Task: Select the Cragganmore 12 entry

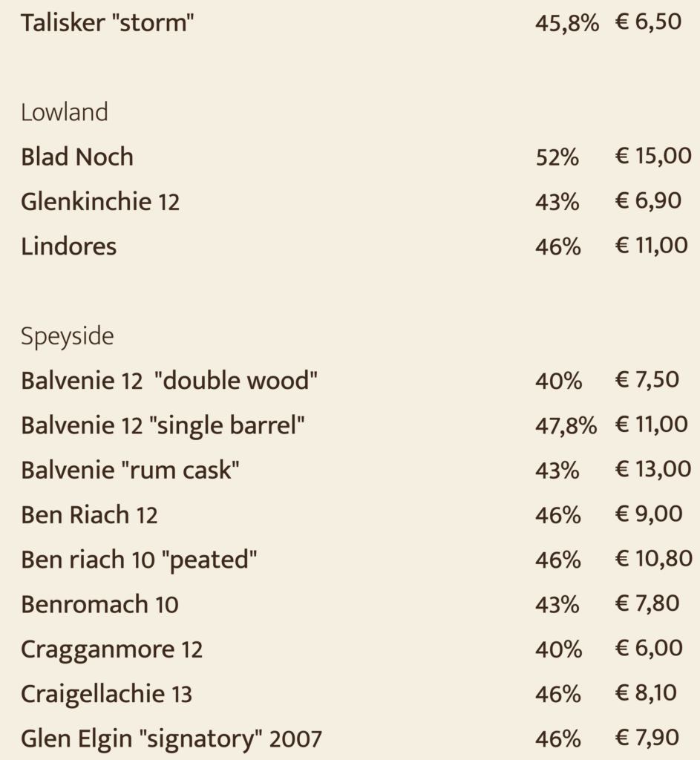Action: click(x=111, y=649)
